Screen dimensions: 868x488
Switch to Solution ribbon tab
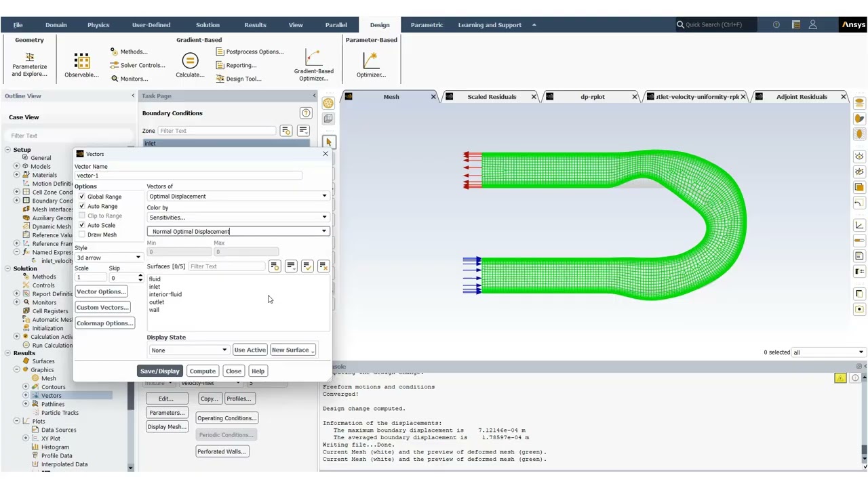click(x=208, y=25)
